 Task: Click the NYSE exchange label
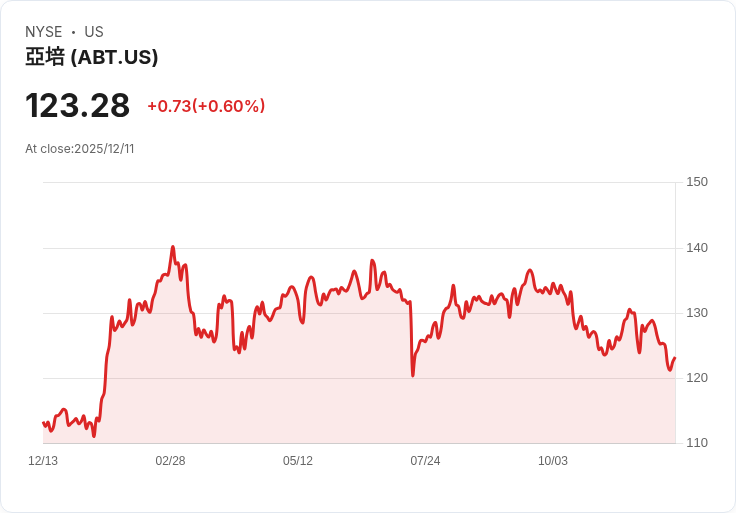pos(43,32)
